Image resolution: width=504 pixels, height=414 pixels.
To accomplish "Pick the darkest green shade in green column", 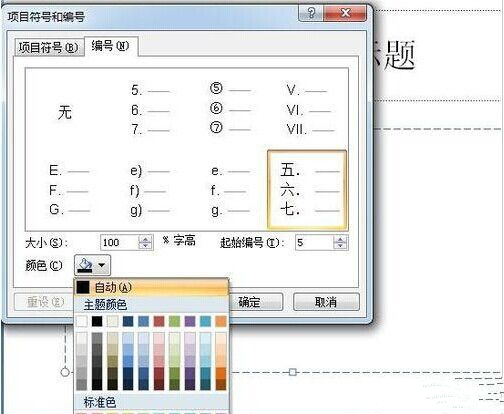I will 174,384.
